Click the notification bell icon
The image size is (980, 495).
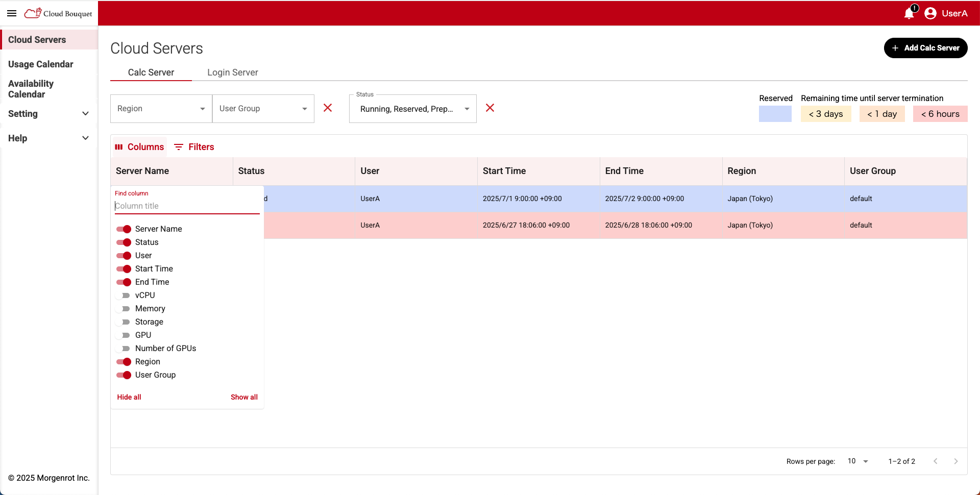(909, 13)
